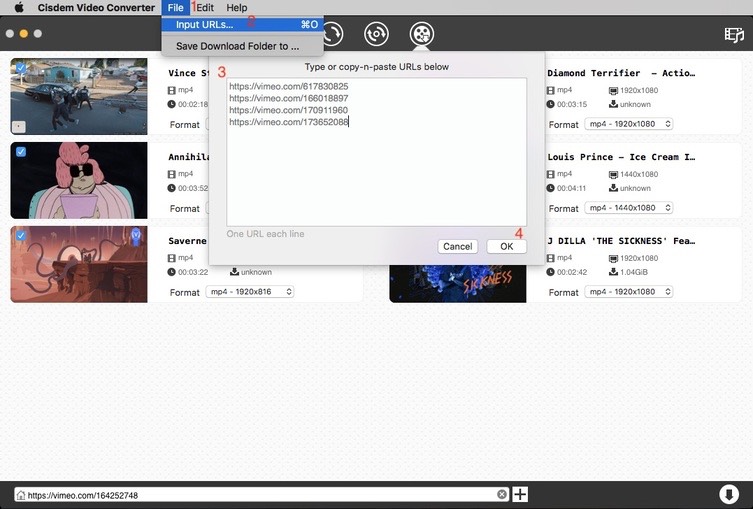Open Format dropdown for J DILLA video

click(629, 291)
